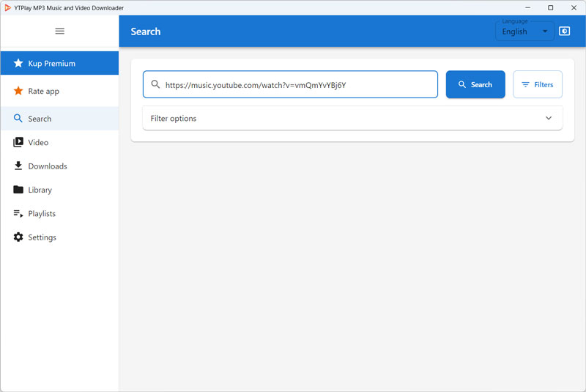This screenshot has width=586, height=392.
Task: Open the Language dropdown set to English
Action: (524, 32)
